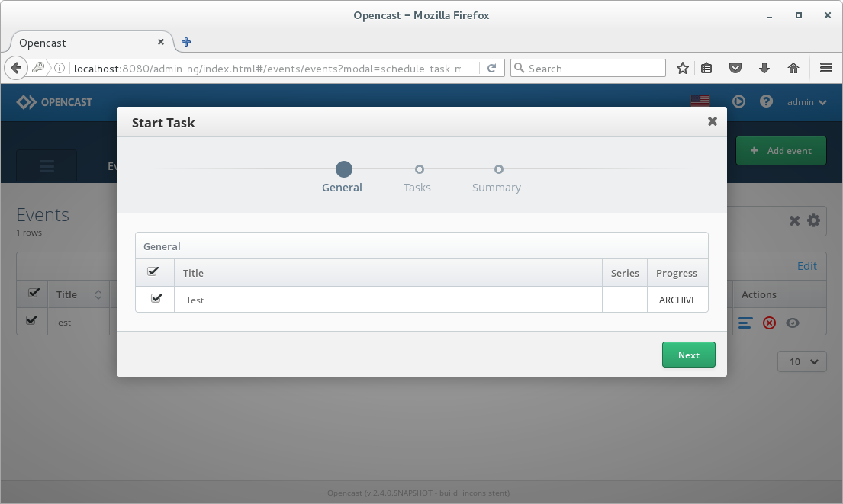Open the Firefox hamburger menu

pyautogui.click(x=825, y=68)
